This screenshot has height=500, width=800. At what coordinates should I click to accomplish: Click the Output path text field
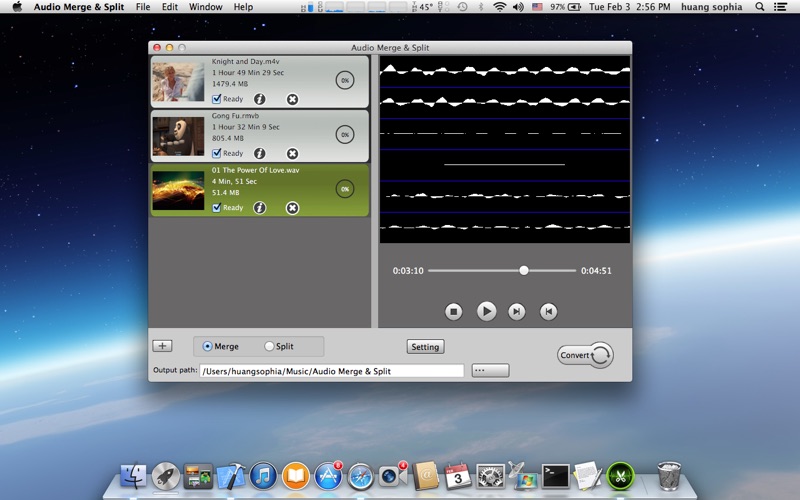tap(332, 371)
